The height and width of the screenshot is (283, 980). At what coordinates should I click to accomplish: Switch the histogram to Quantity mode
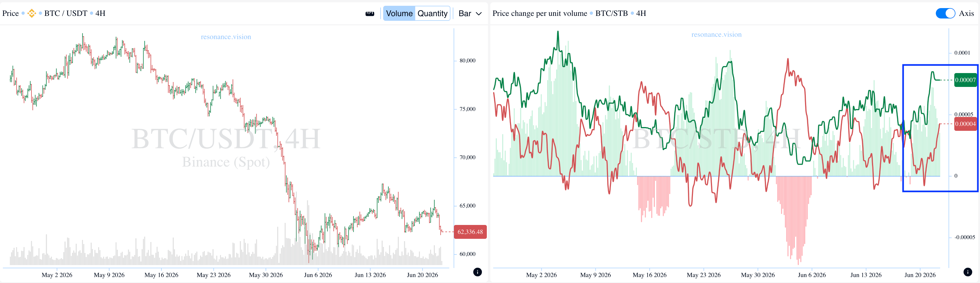coord(432,13)
